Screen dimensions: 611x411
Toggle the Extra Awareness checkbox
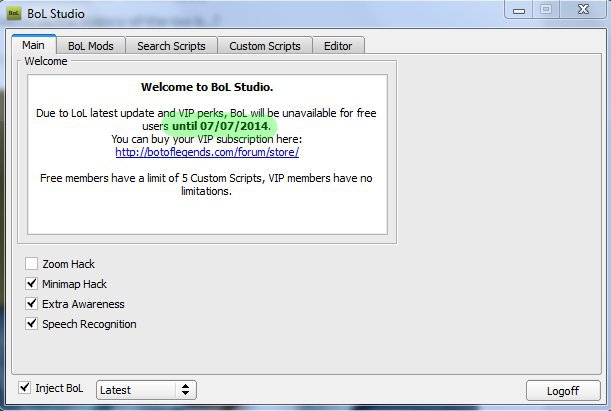click(x=32, y=303)
